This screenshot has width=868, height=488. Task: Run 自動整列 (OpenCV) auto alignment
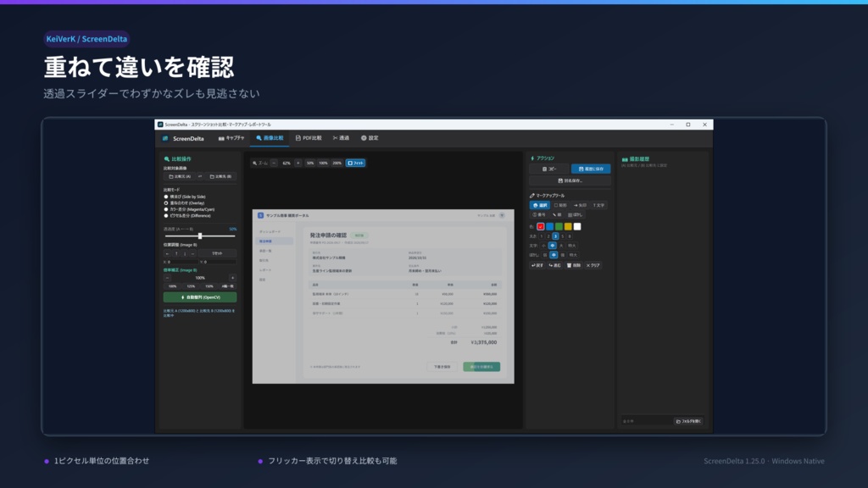[x=200, y=297]
